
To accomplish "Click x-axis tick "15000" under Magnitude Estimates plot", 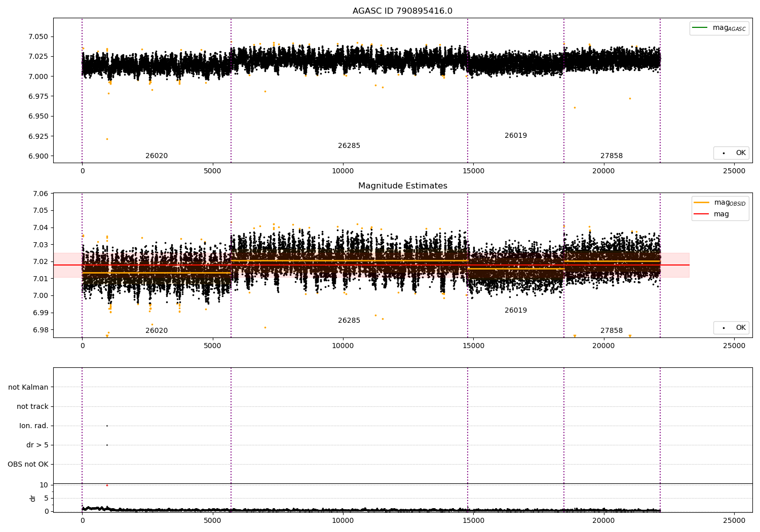I will pyautogui.click(x=473, y=346).
